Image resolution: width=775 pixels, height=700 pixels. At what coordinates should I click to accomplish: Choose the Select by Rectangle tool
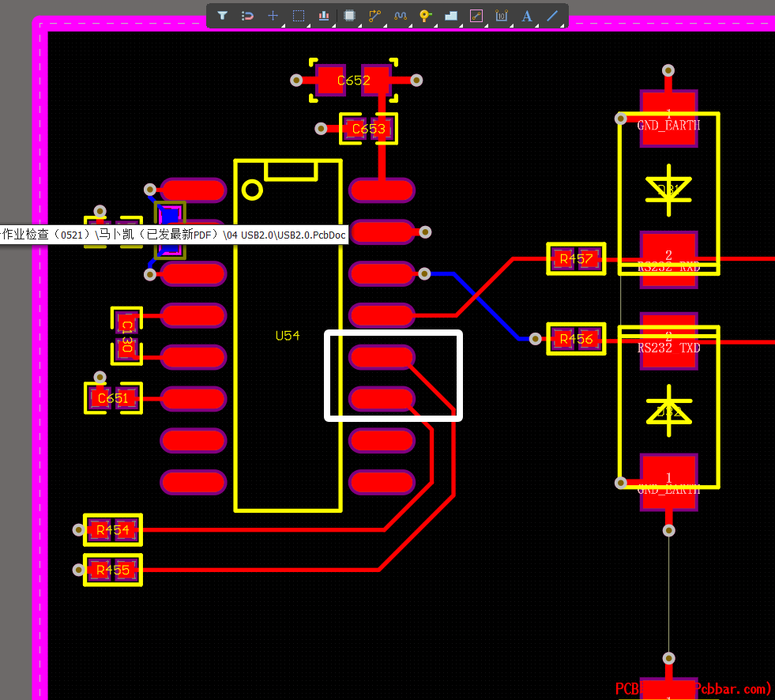point(299,16)
